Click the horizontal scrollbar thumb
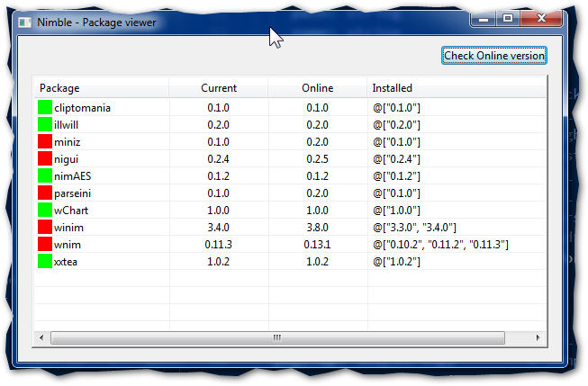588x386 pixels. (276, 338)
